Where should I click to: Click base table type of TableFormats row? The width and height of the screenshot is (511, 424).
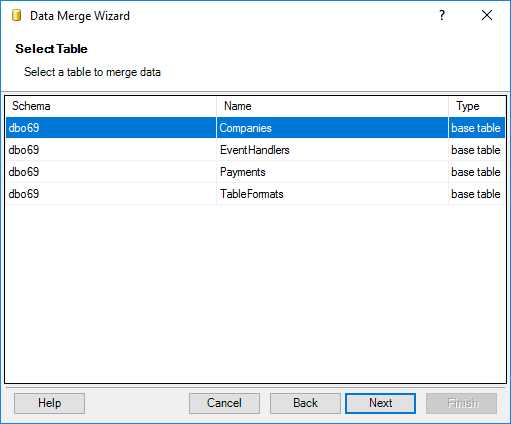476,194
